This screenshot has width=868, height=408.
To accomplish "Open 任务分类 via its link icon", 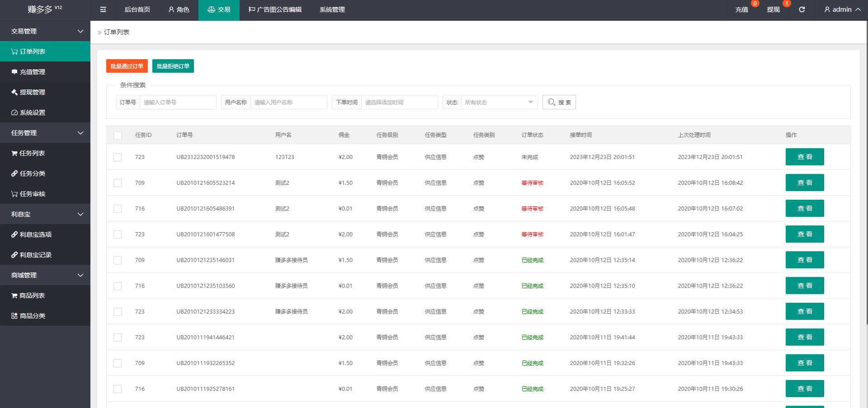I will (x=14, y=174).
